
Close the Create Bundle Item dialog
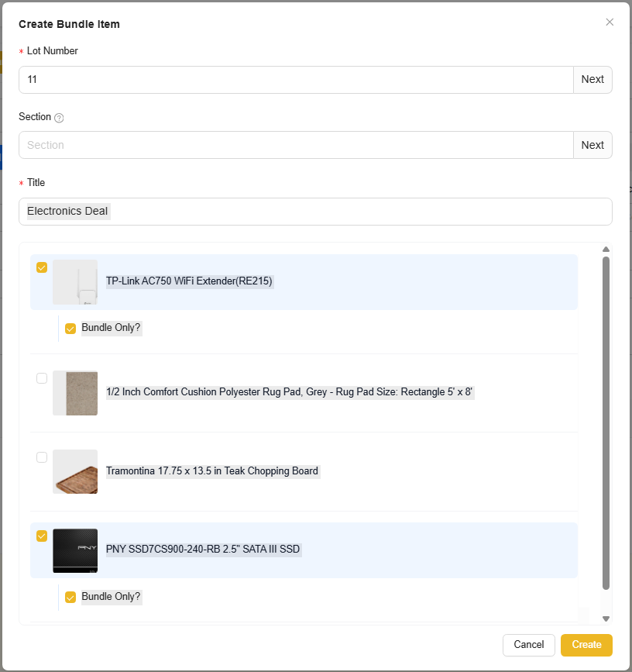click(610, 22)
